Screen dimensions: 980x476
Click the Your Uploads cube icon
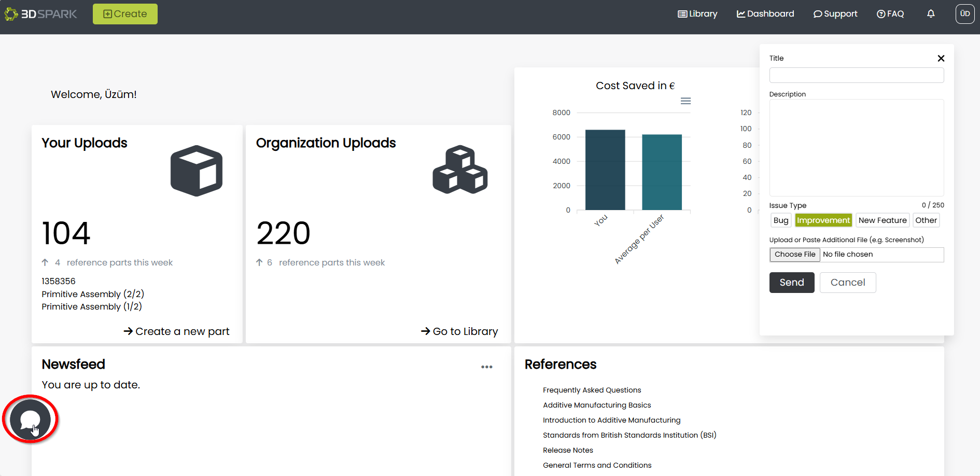pos(197,171)
